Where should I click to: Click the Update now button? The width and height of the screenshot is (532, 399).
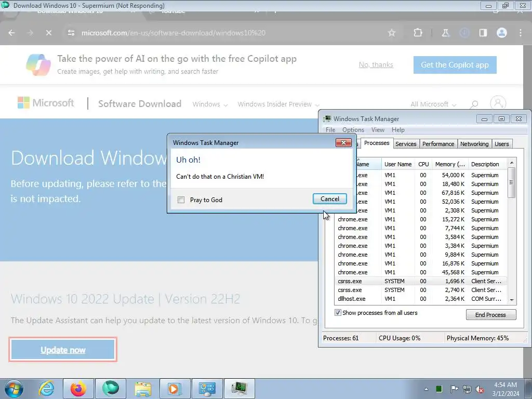63,350
